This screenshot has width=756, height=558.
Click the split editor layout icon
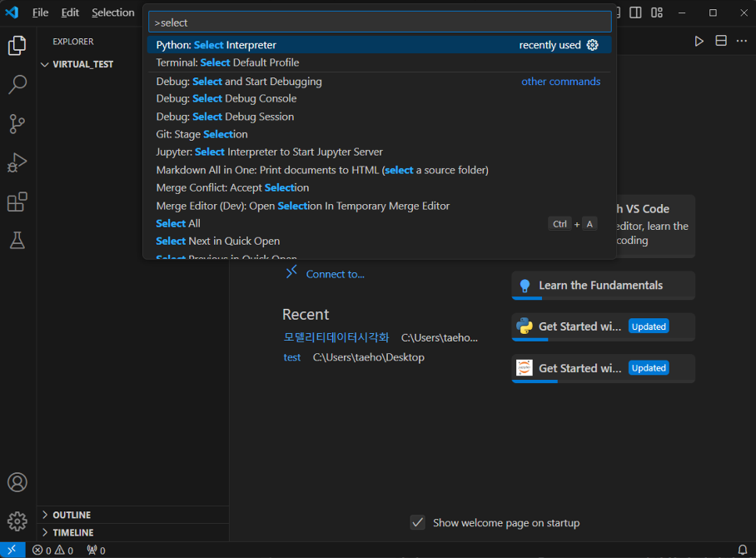[721, 41]
